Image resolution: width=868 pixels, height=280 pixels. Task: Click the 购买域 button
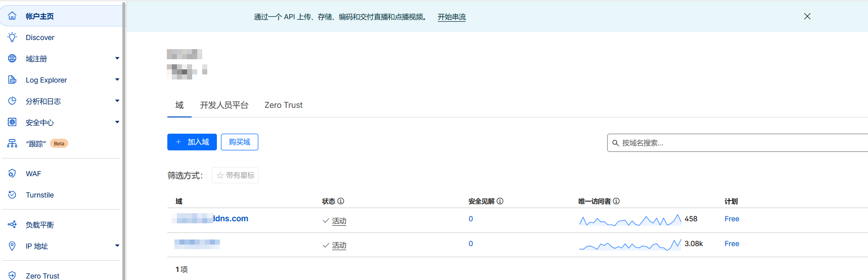(240, 142)
